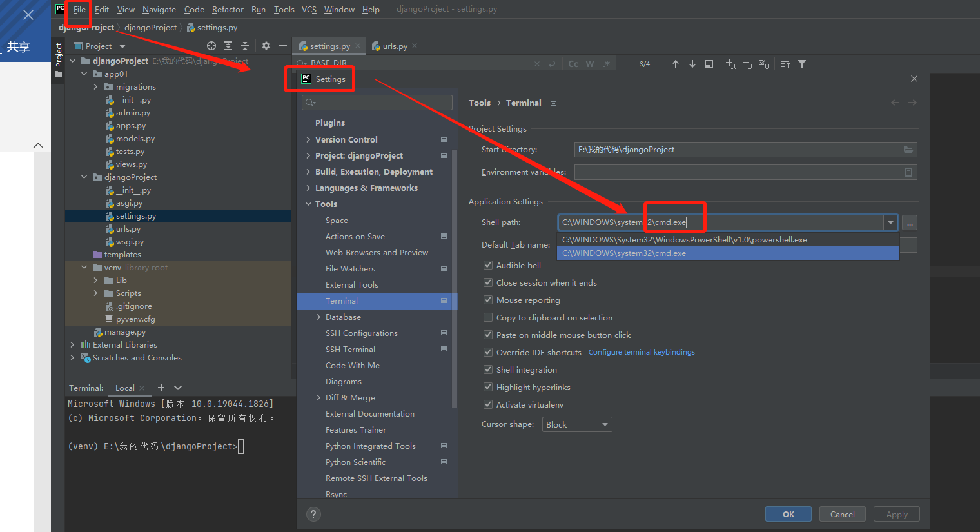Toggle Match Case in find bar
This screenshot has width=980, height=532.
pos(573,64)
